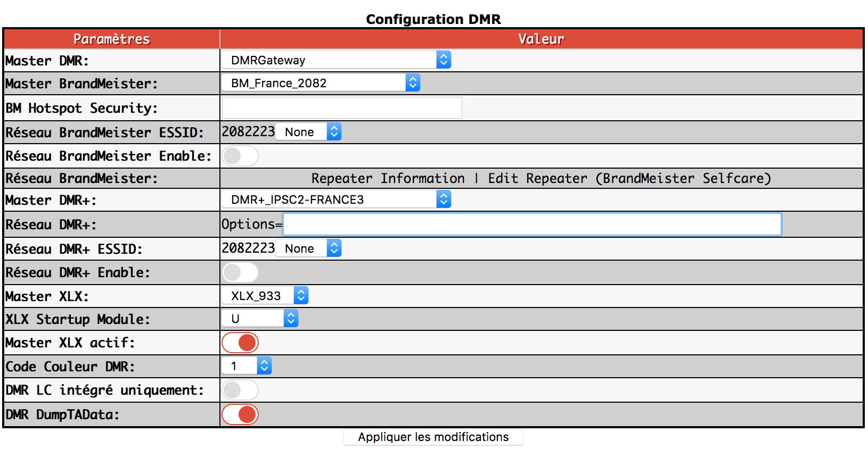
Task: Disable the DMR DumpTAData switch
Action: [240, 415]
